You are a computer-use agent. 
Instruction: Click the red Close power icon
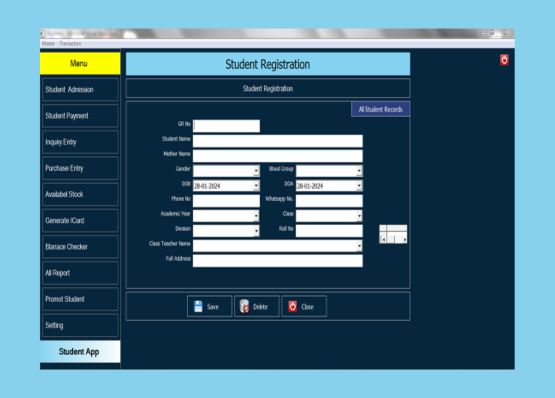[292, 306]
